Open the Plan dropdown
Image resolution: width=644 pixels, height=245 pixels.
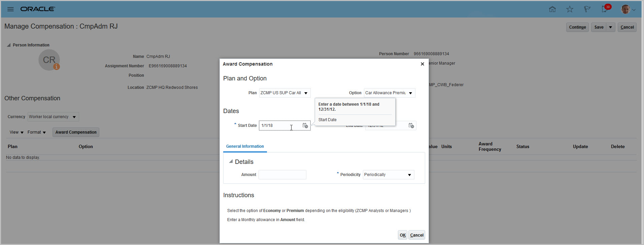point(306,93)
